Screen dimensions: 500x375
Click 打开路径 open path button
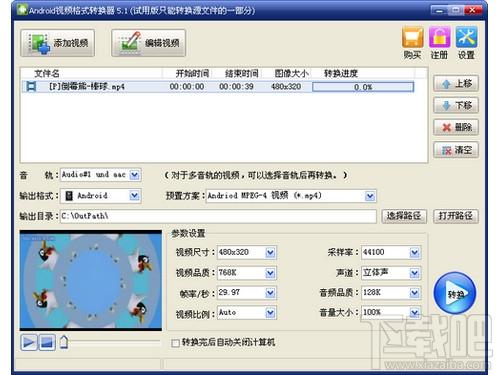click(x=456, y=216)
